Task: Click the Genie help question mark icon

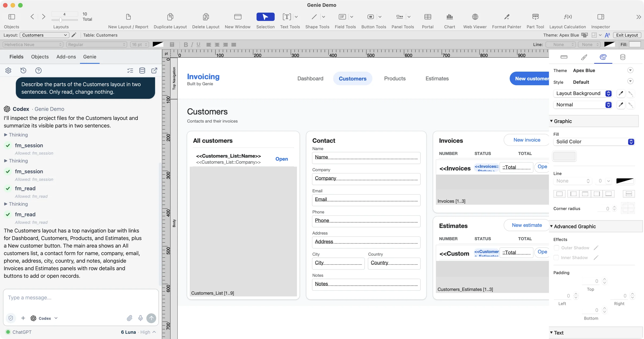Action: click(38, 71)
